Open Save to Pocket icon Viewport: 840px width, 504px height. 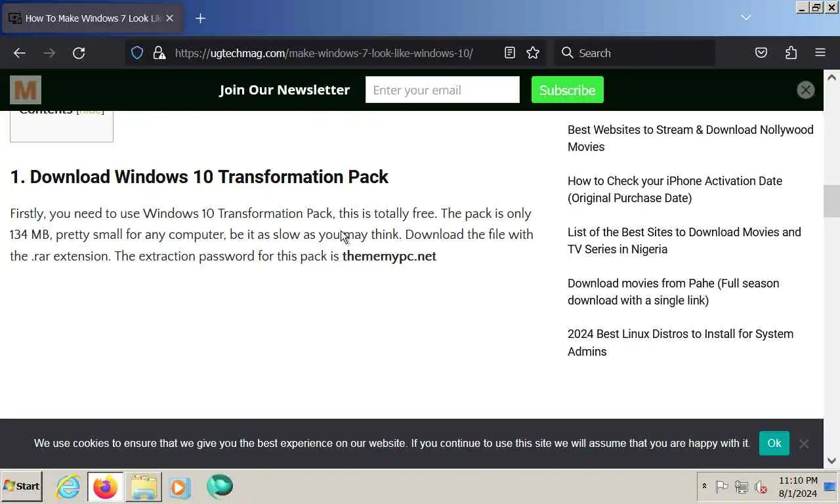point(761,53)
